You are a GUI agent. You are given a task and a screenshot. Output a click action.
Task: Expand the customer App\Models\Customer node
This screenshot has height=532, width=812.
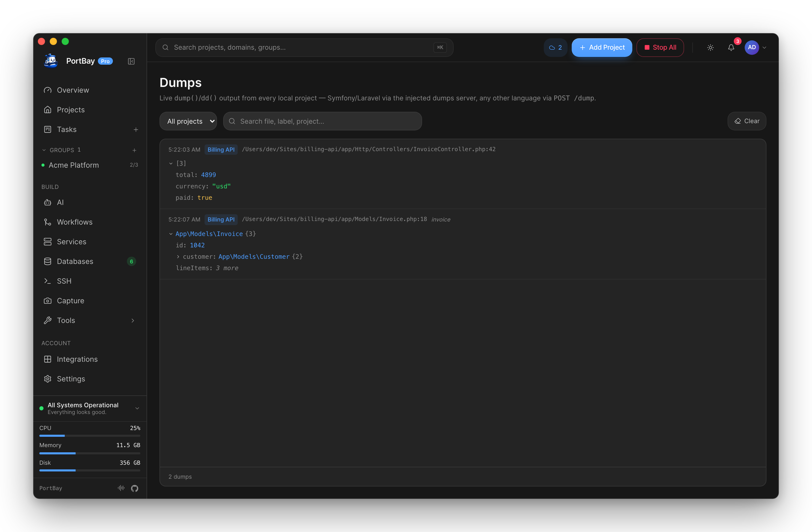178,256
